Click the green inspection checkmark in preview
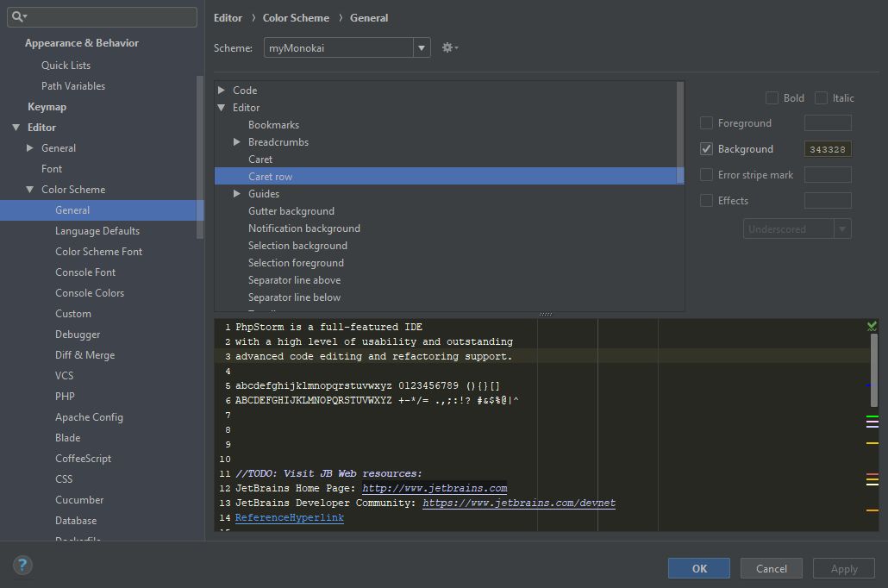Viewport: 888px width, 588px height. (x=872, y=326)
